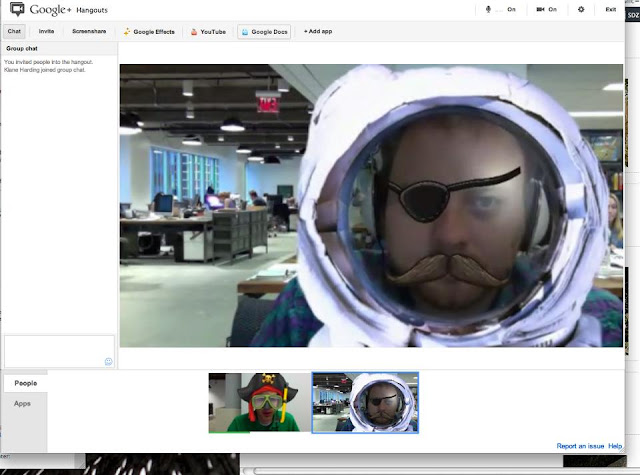Open the settings gear icon

point(581,9)
